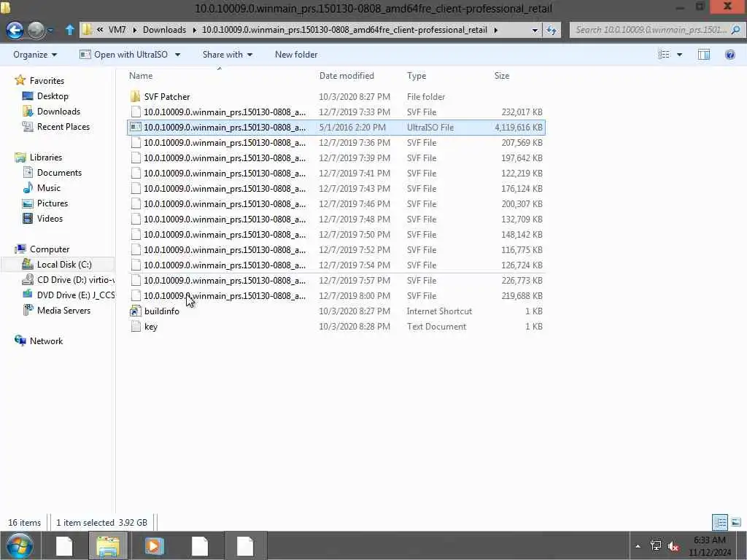
Task: Open the Videos library
Action: pos(50,218)
